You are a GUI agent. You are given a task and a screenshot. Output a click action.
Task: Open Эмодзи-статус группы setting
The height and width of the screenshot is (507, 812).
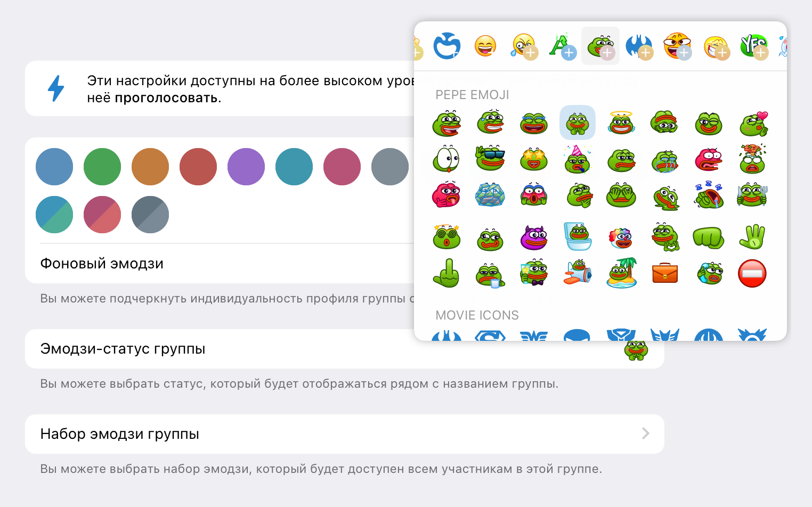(x=345, y=349)
